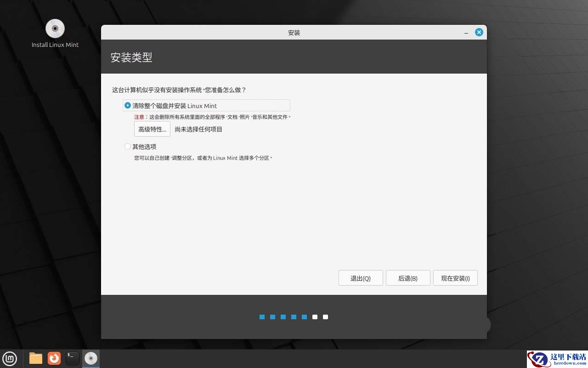
Task: Open the Install Linux Mint desktop icon
Action: click(55, 33)
